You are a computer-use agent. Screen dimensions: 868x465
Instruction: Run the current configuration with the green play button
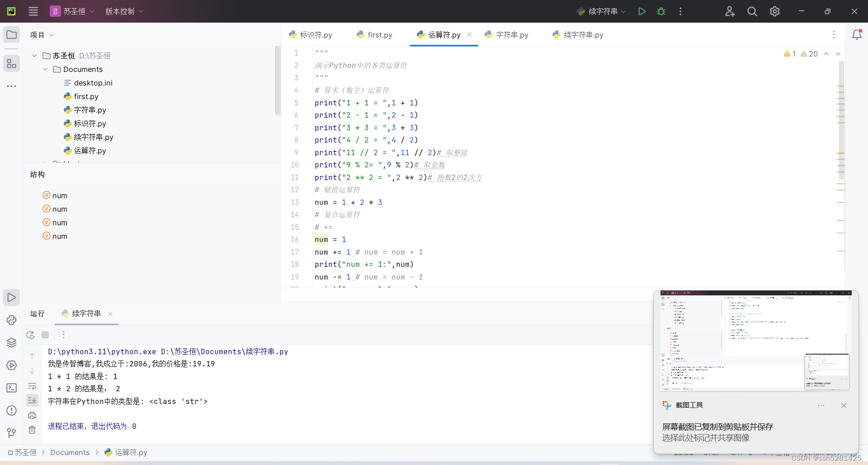(642, 11)
